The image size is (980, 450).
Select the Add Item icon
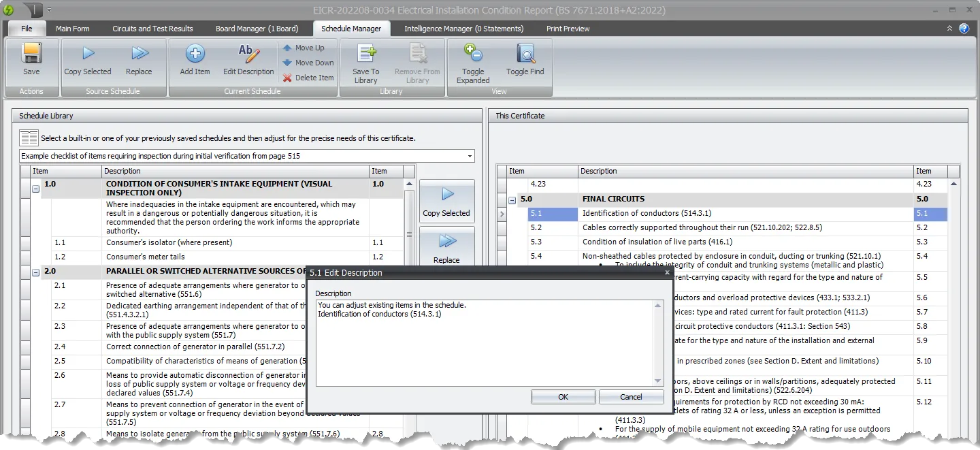click(x=194, y=58)
